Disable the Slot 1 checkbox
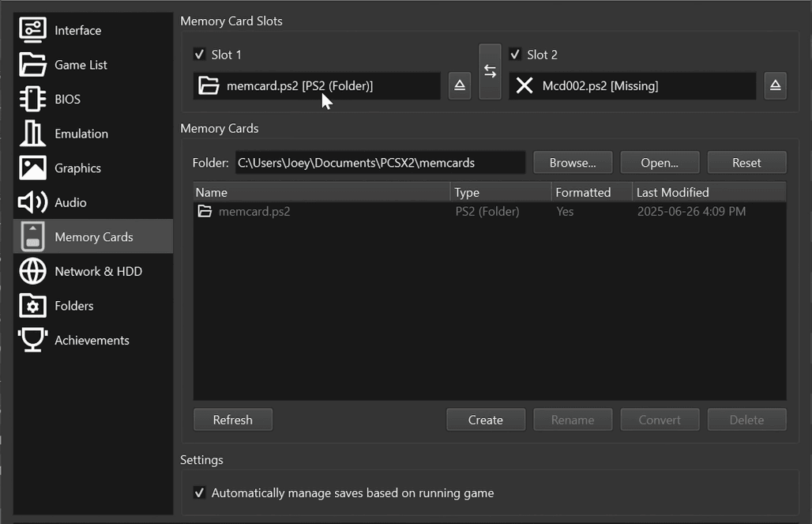 (x=199, y=55)
